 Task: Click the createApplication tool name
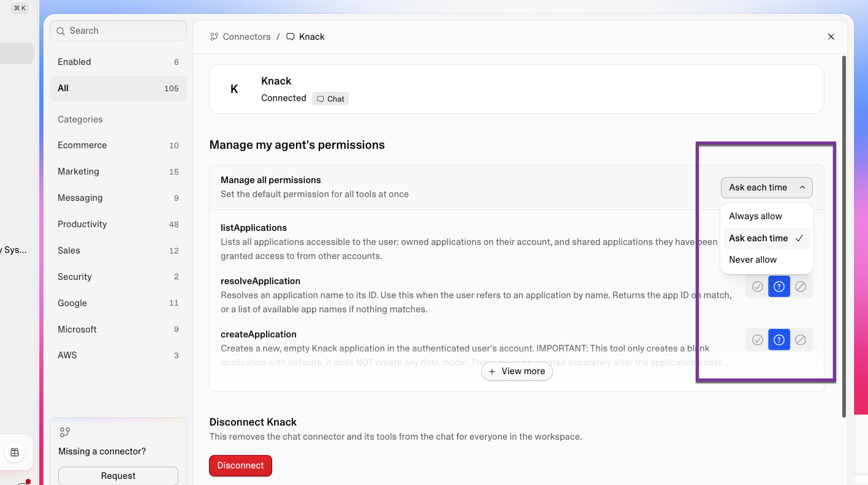pos(259,334)
